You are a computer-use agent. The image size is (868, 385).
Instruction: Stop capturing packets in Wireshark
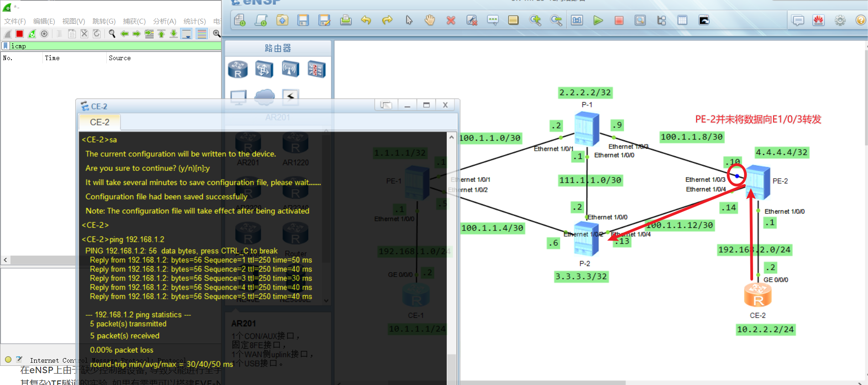(x=20, y=34)
